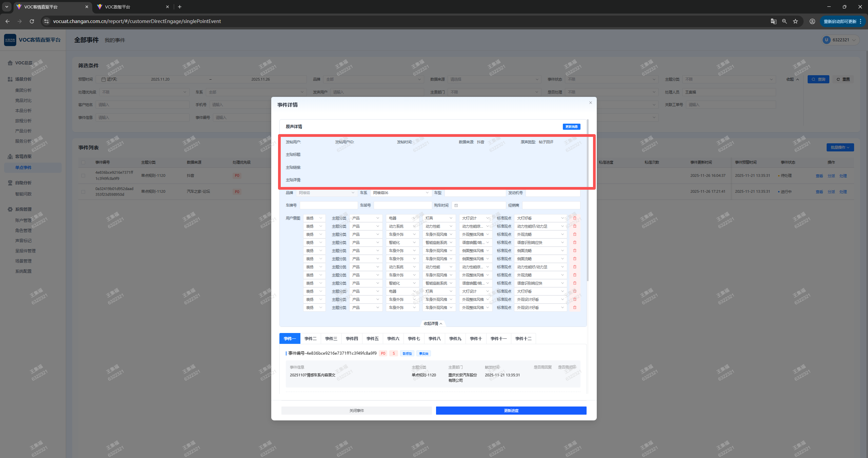The image size is (868, 458).
Task: Bookmark this page with the star icon
Action: coord(795,21)
